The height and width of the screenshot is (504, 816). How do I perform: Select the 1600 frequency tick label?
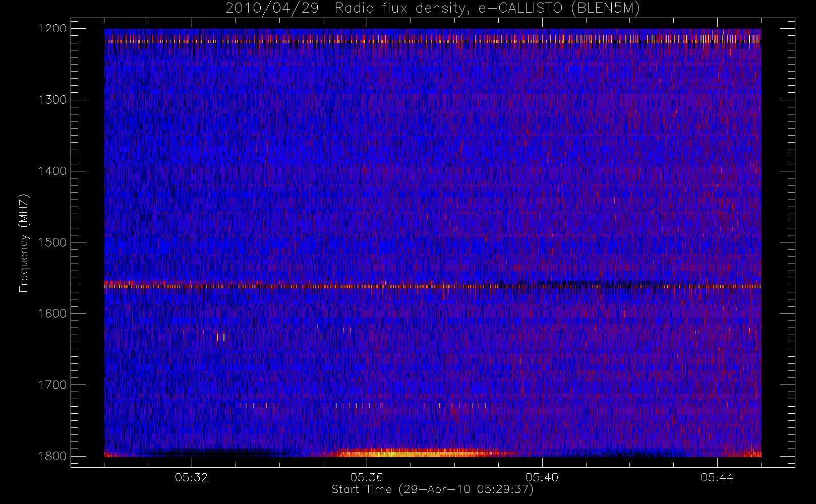pyautogui.click(x=52, y=313)
